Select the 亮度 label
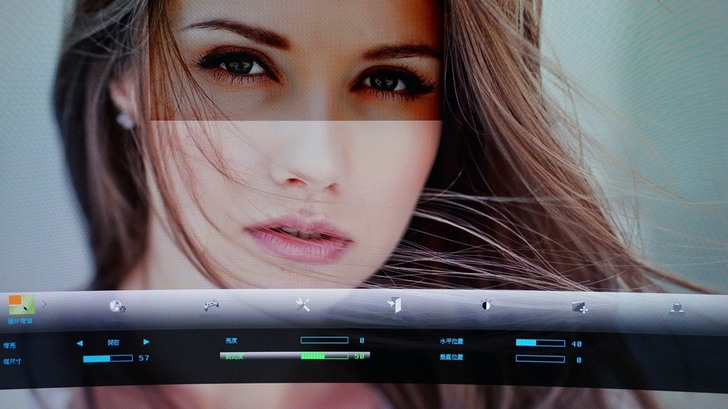728x409 pixels. (x=231, y=341)
